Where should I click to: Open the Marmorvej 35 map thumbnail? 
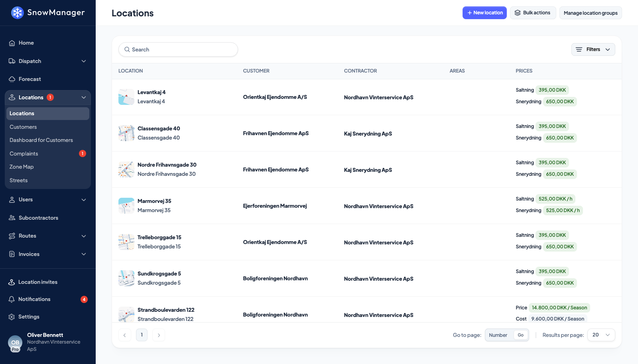click(126, 206)
